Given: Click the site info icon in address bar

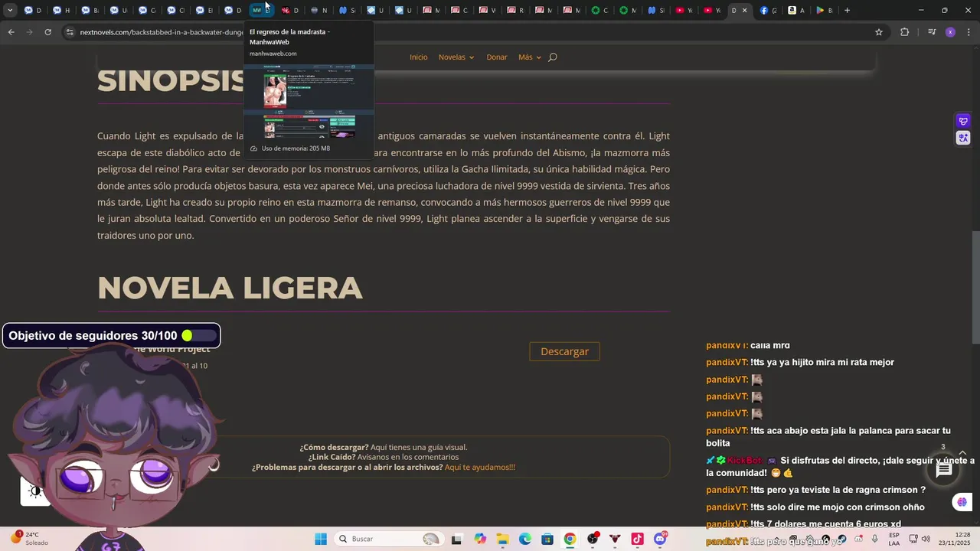Looking at the screenshot, I should pyautogui.click(x=70, y=32).
